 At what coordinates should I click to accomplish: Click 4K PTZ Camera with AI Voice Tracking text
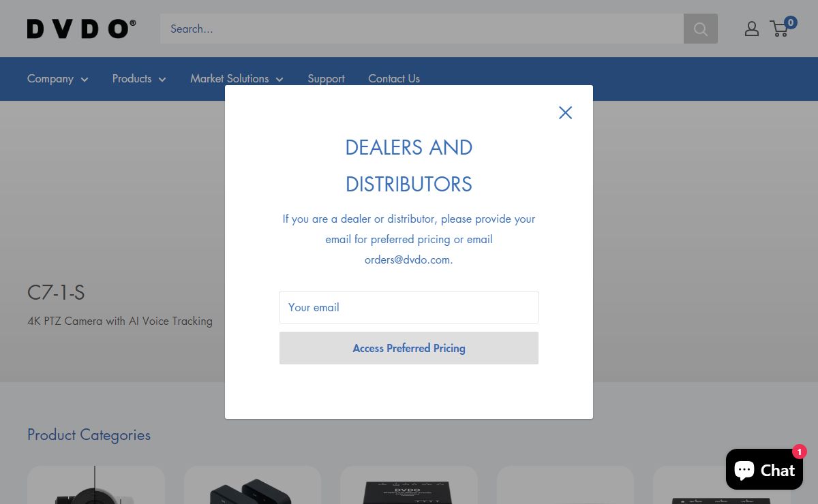[x=120, y=321]
